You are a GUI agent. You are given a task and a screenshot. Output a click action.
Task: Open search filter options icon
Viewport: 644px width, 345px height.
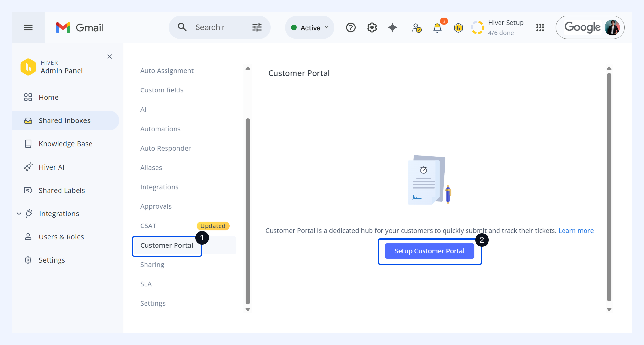pyautogui.click(x=257, y=27)
